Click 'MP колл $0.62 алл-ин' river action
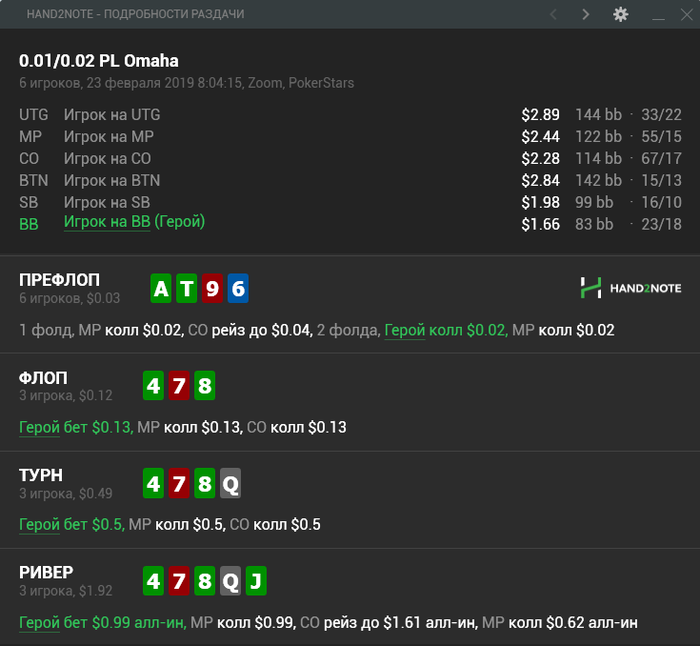The image size is (700, 646). pyautogui.click(x=560, y=622)
